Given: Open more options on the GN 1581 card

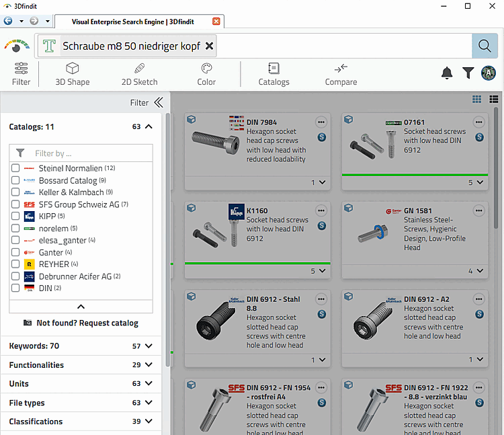Looking at the screenshot, I should [478, 210].
